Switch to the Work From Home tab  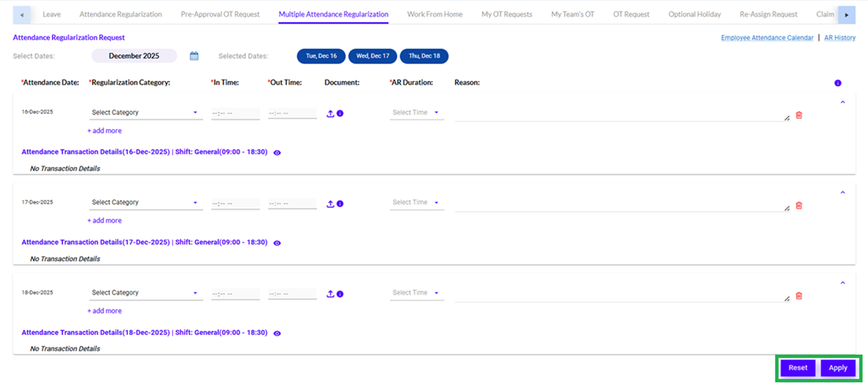click(435, 14)
